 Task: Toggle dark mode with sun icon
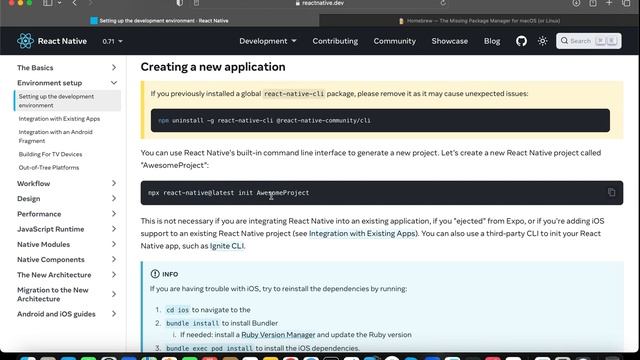(x=542, y=41)
